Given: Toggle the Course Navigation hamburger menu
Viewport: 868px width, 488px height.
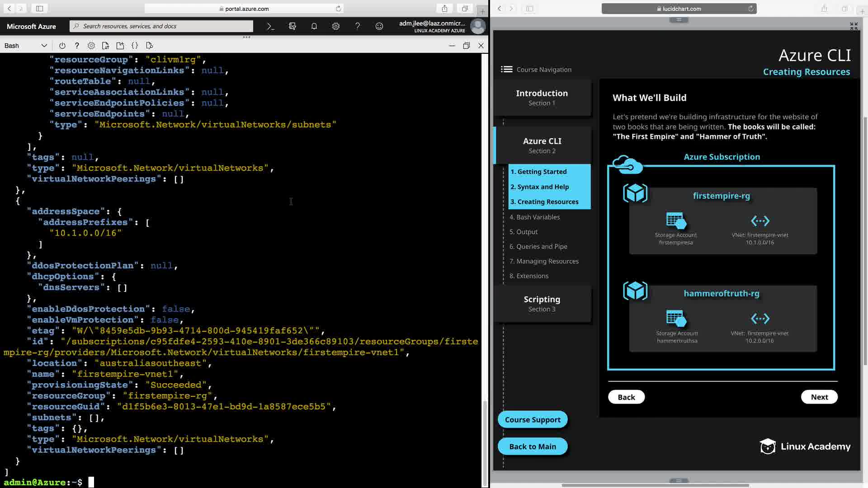Looking at the screenshot, I should pyautogui.click(x=506, y=69).
